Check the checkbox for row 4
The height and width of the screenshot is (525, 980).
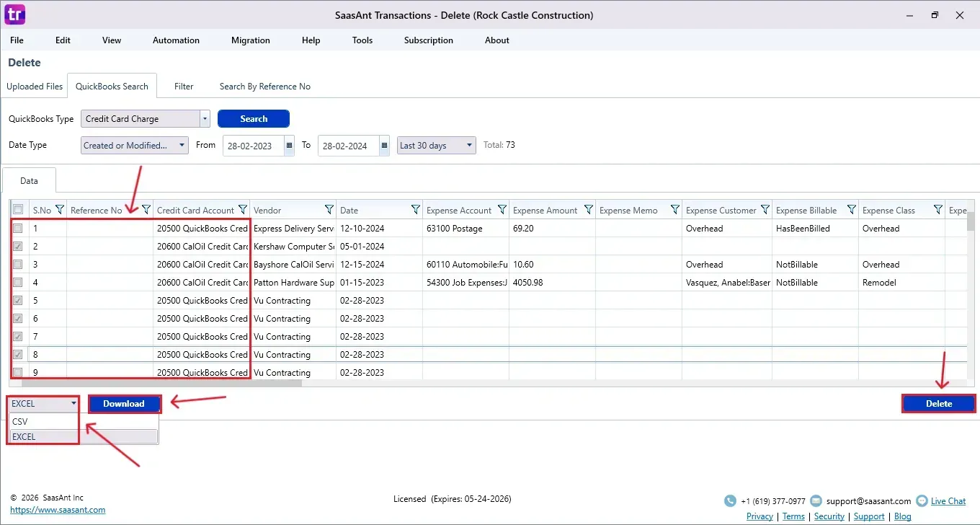[18, 282]
